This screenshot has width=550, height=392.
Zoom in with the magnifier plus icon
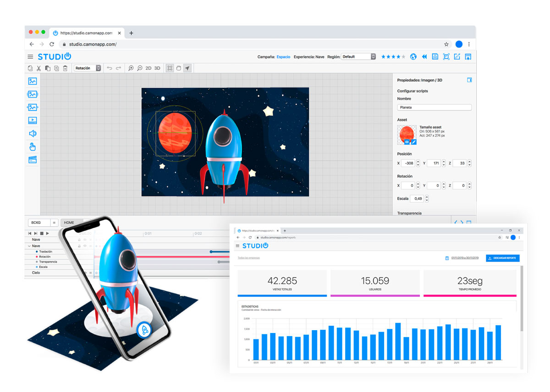(x=131, y=68)
